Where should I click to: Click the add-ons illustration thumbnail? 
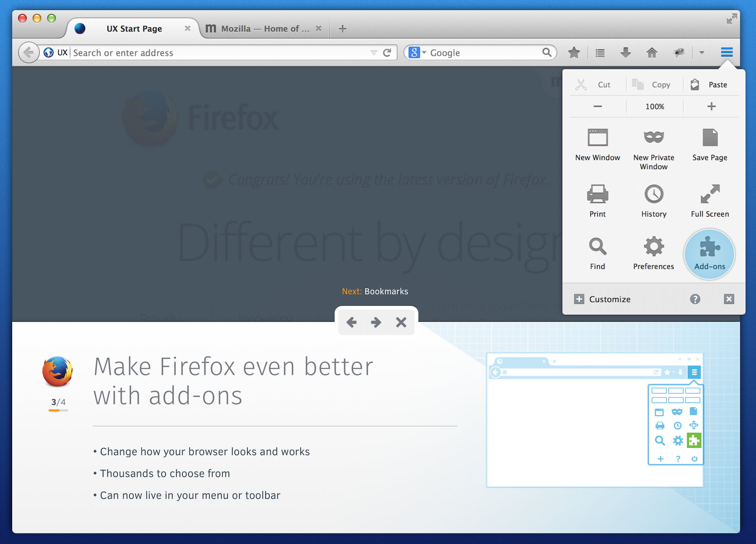(x=595, y=420)
